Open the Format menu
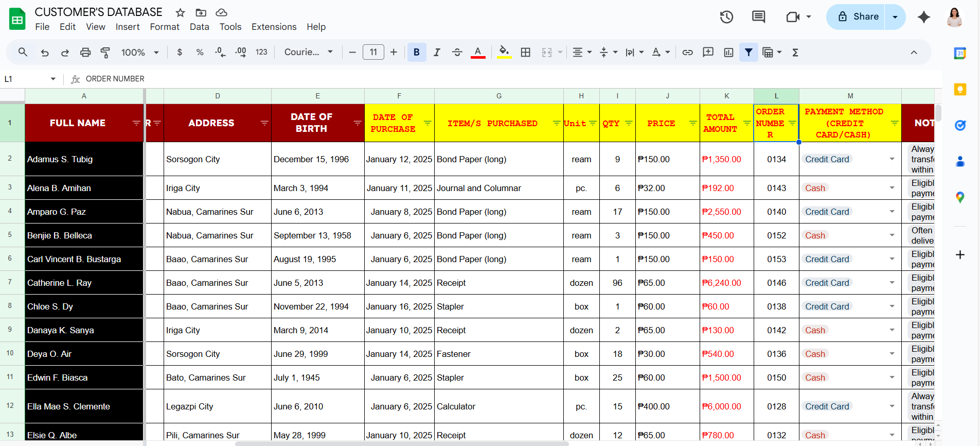This screenshot has width=980, height=446. click(165, 27)
